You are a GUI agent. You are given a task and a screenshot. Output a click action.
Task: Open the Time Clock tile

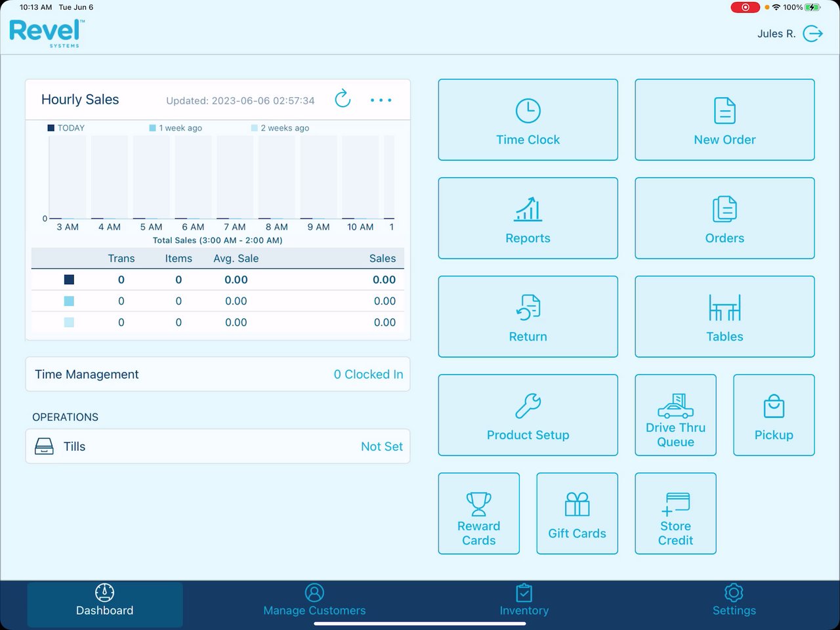528,120
